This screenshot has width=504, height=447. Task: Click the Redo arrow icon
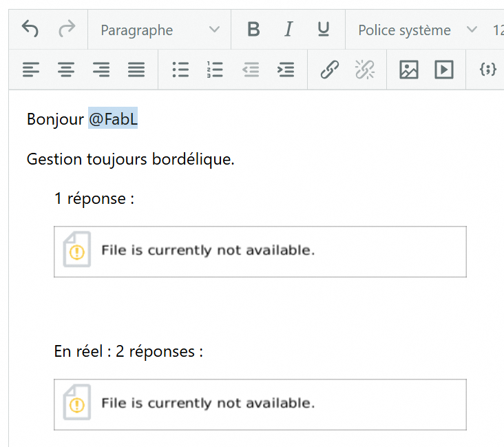[x=67, y=29]
